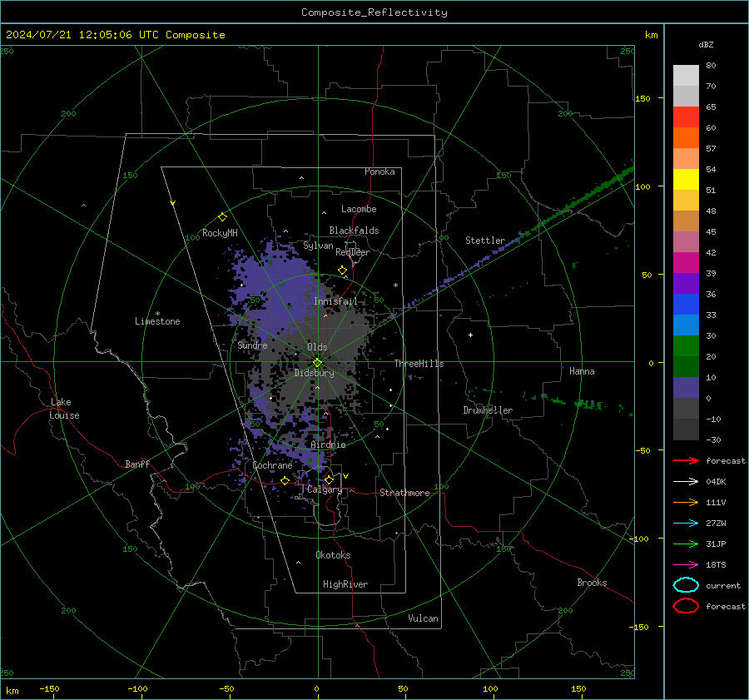The image size is (749, 700).
Task: Click the yellow diamond marker below Cochrane
Action: click(x=285, y=480)
